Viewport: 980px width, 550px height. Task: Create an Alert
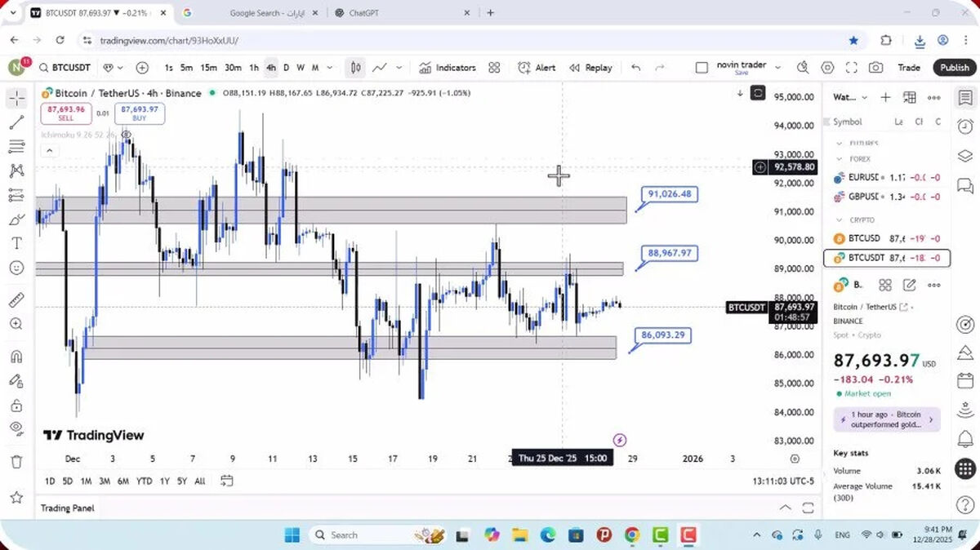tap(537, 68)
